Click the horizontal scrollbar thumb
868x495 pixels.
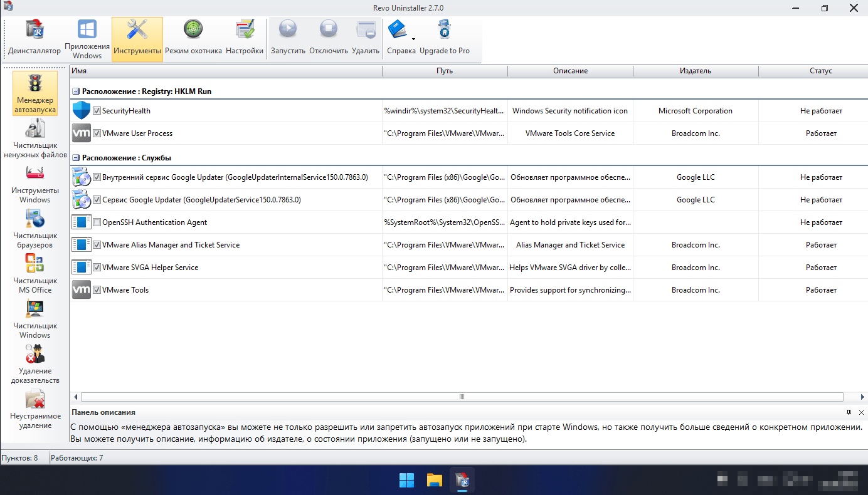click(462, 397)
